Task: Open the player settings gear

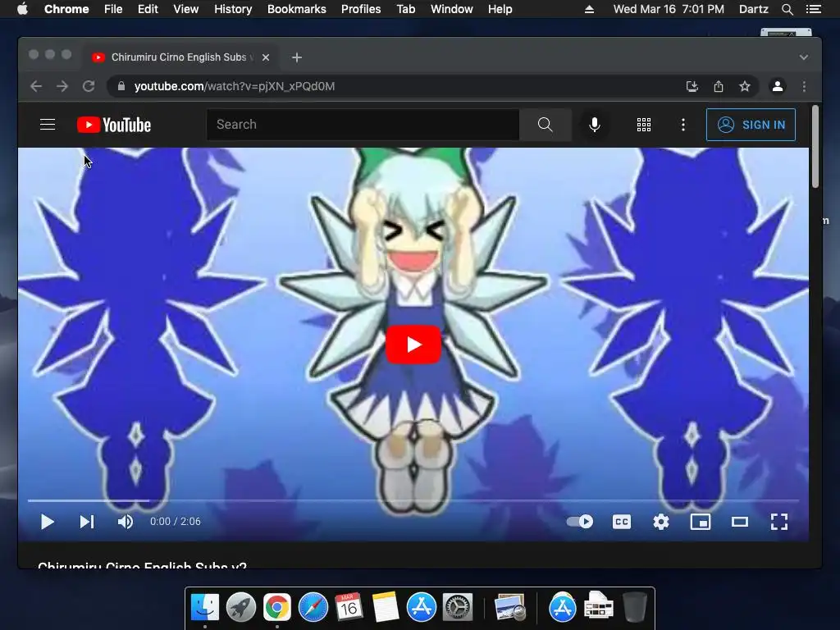Action: pyautogui.click(x=661, y=522)
